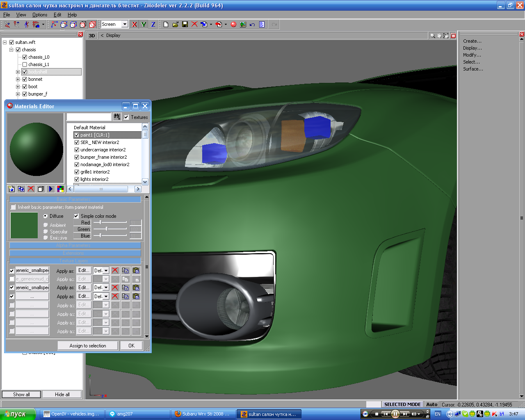This screenshot has height=420, width=525.
Task: Click the green diffuse color swatch
Action: click(24, 225)
